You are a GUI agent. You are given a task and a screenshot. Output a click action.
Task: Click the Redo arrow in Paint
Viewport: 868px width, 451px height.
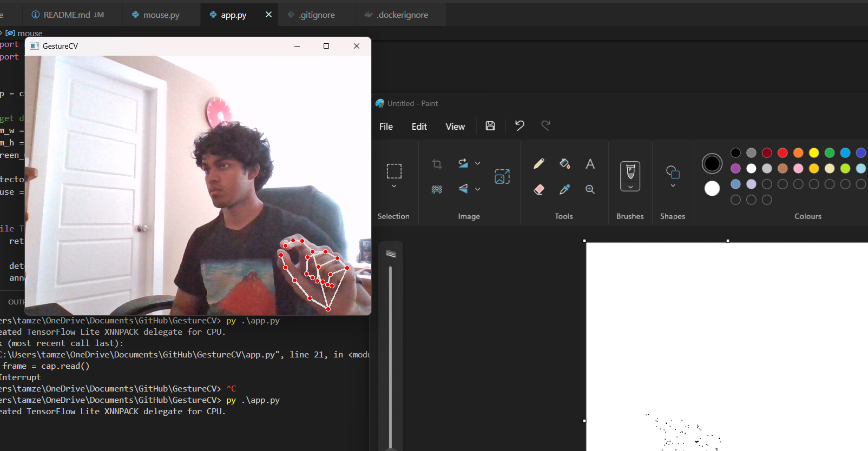546,126
